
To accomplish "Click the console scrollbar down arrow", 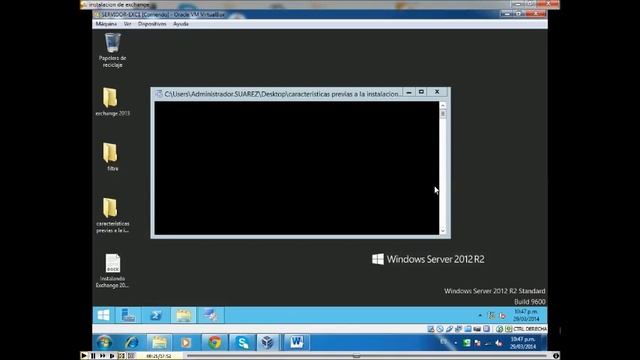I will click(x=443, y=231).
